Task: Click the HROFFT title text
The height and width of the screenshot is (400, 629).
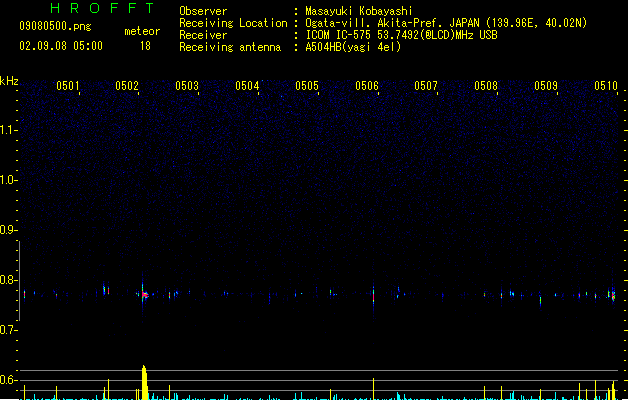Action: point(102,8)
